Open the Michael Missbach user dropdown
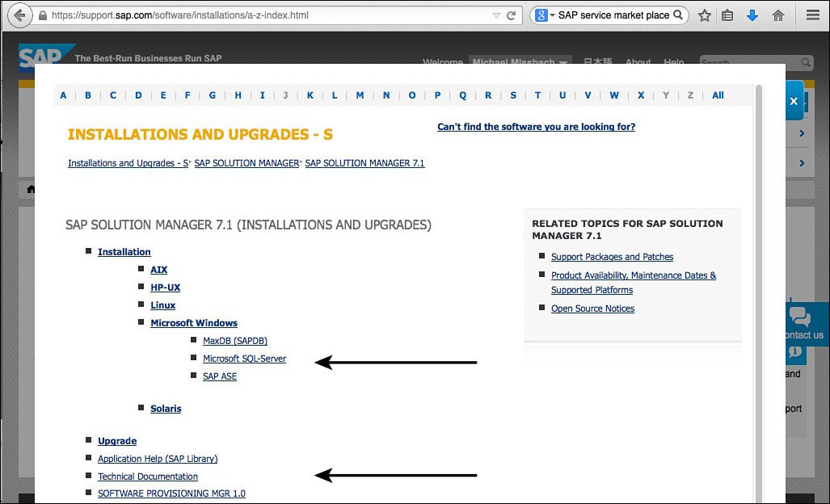Screen dimensions: 830x504 520,62
